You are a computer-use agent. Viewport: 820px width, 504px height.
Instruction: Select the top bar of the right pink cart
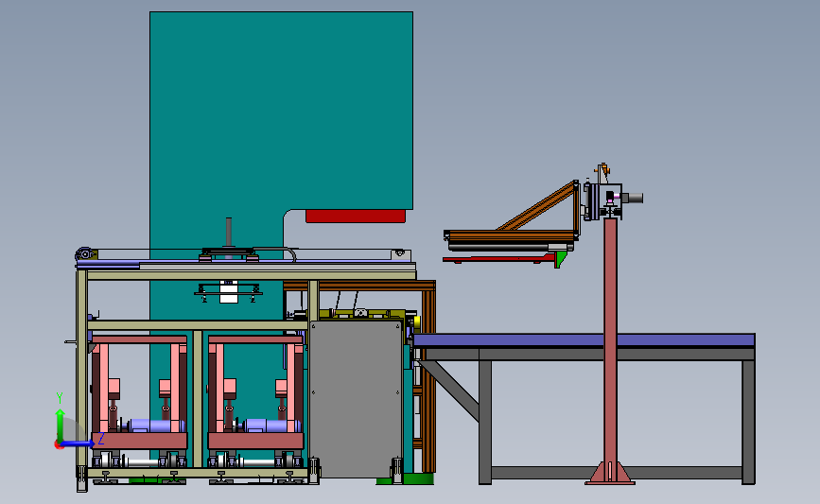255,339
